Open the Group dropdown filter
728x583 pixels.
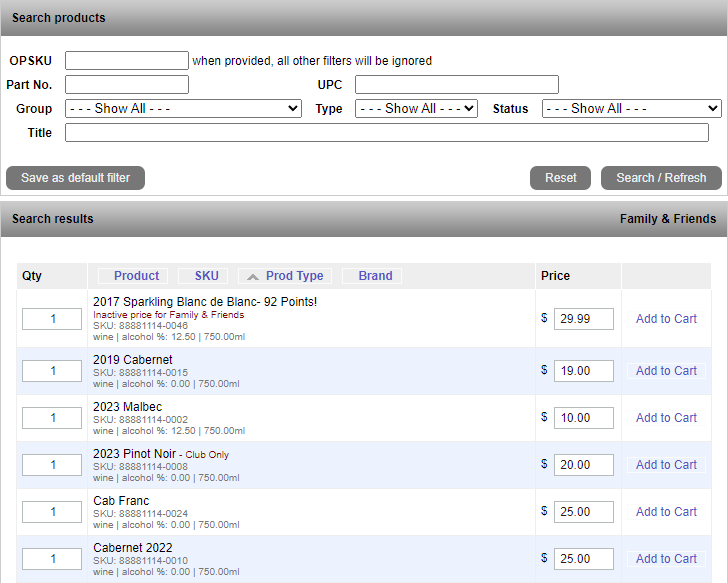(183, 108)
